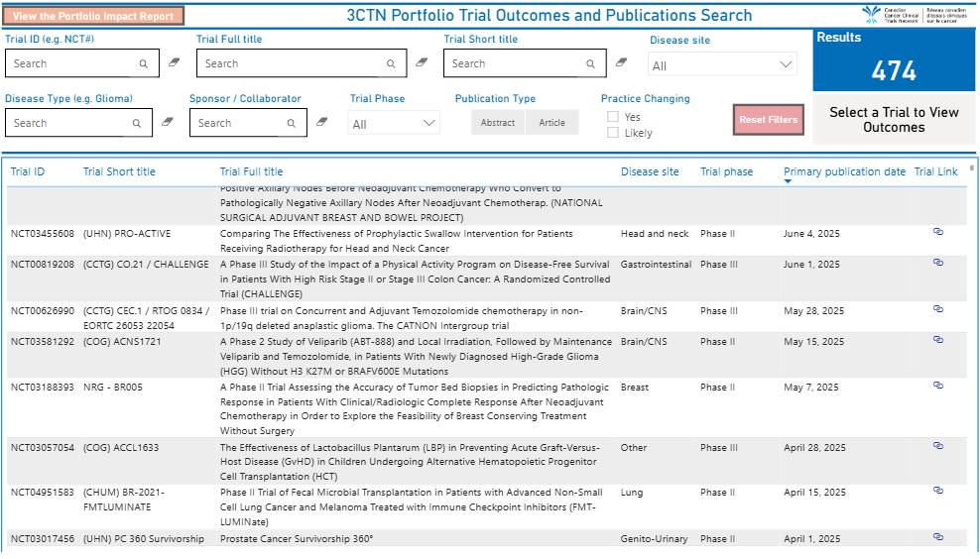Check the Yes practice changing checkbox
Screen dimensions: 980x559
click(x=613, y=117)
